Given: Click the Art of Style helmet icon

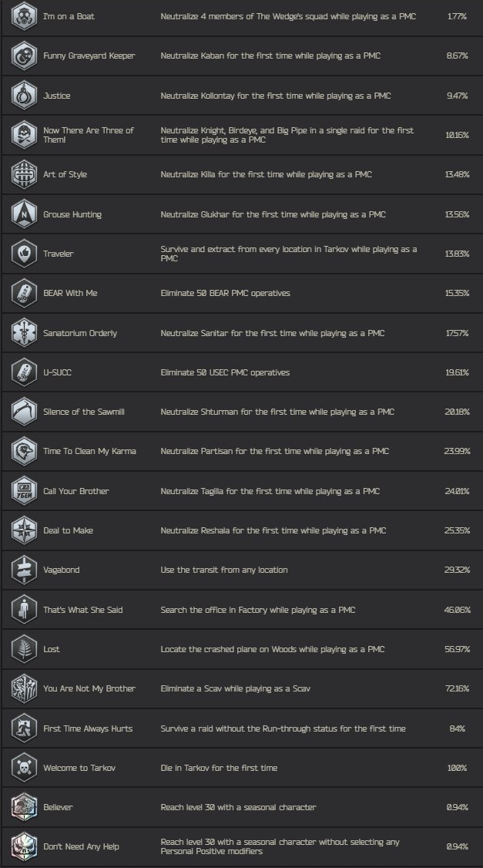Looking at the screenshot, I should click(25, 174).
